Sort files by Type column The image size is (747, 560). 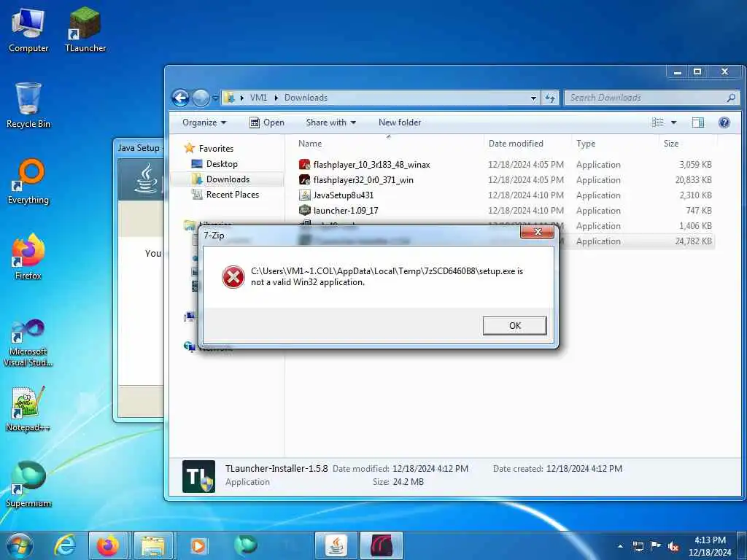click(614, 144)
